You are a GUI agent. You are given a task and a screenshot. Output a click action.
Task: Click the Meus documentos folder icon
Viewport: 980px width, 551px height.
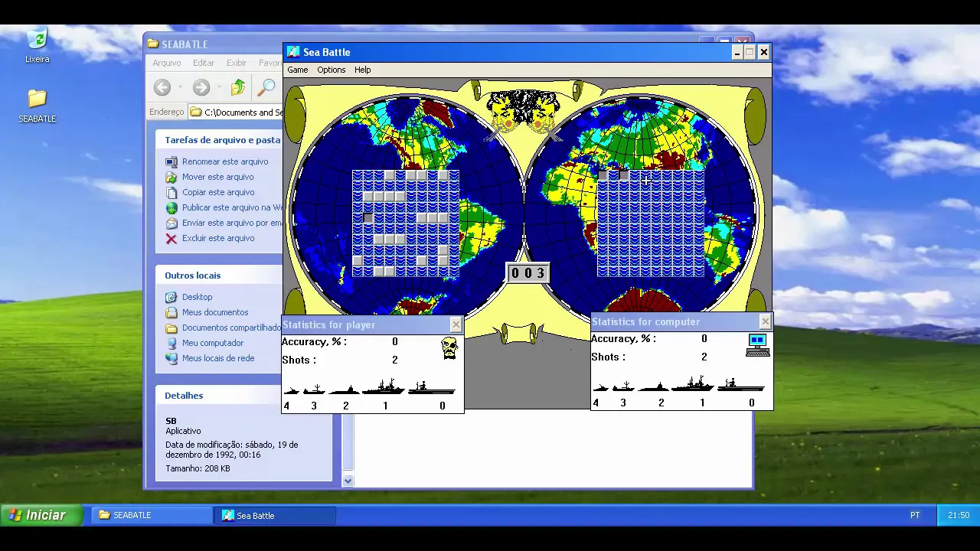pos(171,312)
